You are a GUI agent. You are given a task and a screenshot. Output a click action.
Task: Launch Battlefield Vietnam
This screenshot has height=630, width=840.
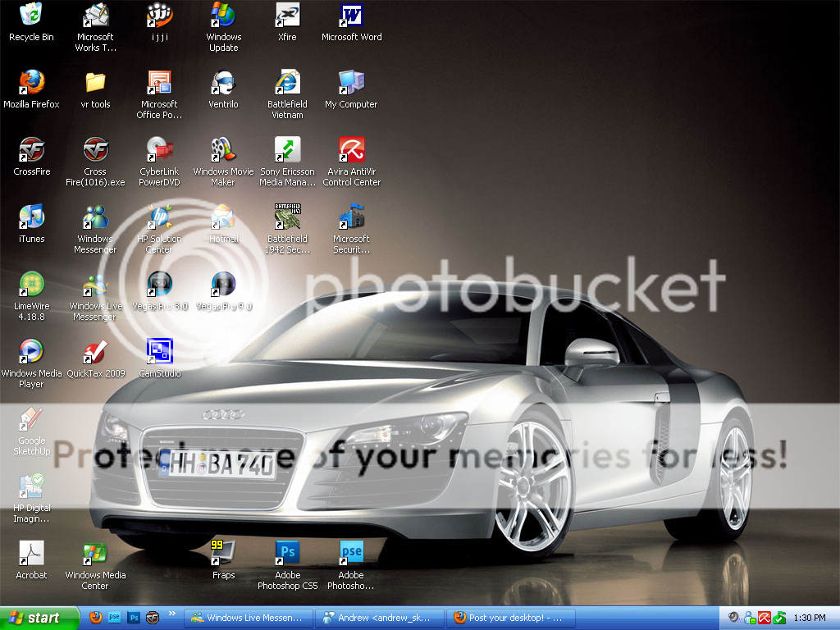tap(287, 89)
